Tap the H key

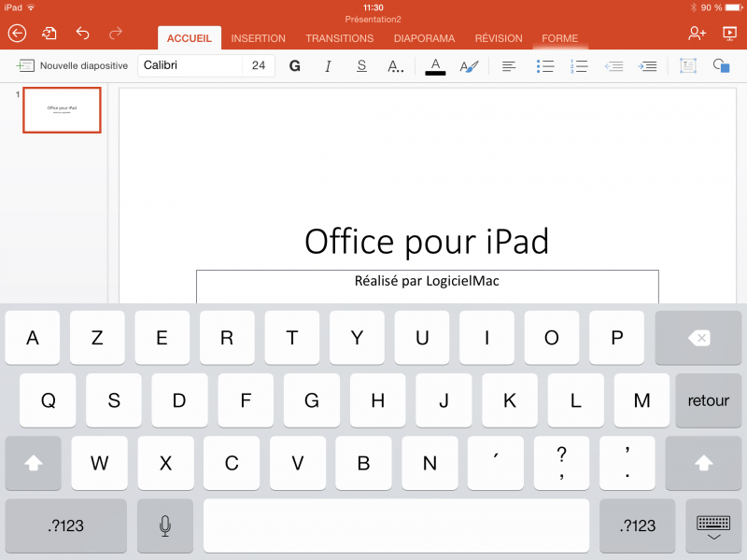[378, 400]
